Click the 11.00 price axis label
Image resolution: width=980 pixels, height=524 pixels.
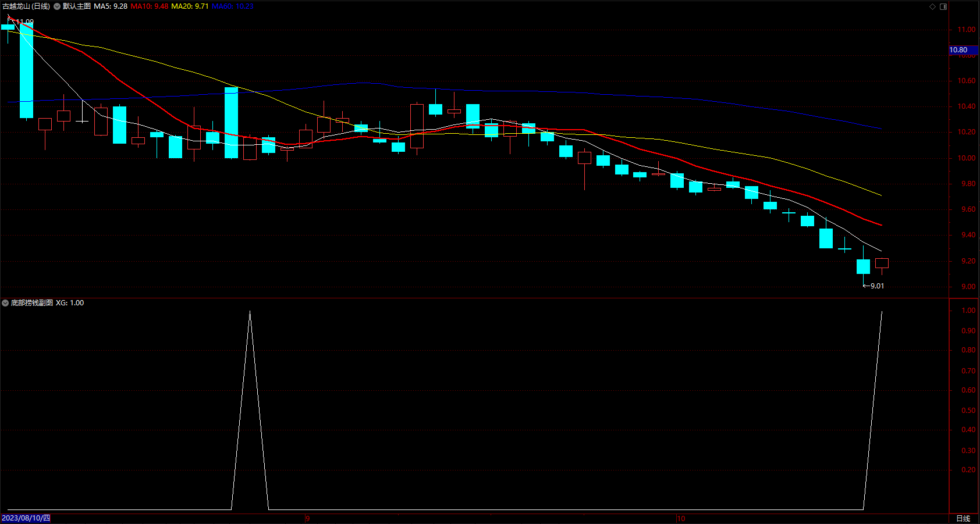click(x=967, y=30)
